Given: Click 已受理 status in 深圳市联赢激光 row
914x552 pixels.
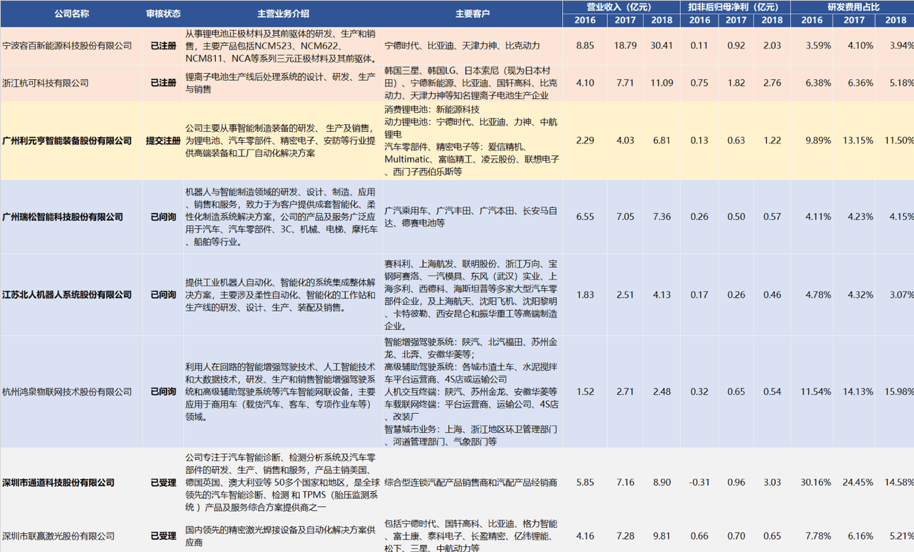Looking at the screenshot, I should tap(163, 536).
